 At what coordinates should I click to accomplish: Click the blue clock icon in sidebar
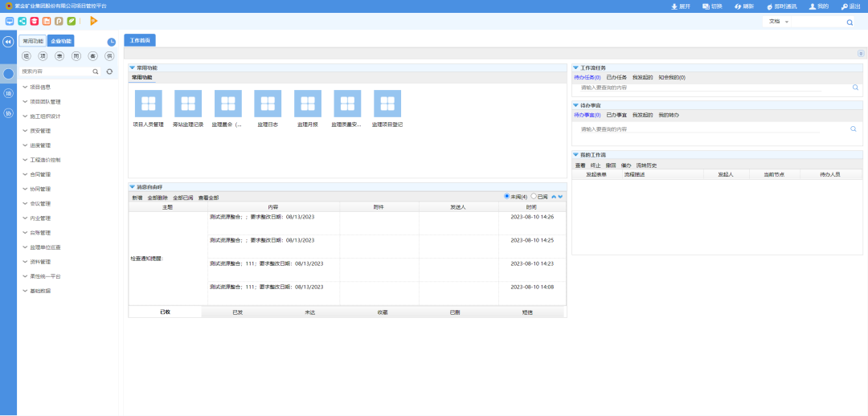[112, 42]
